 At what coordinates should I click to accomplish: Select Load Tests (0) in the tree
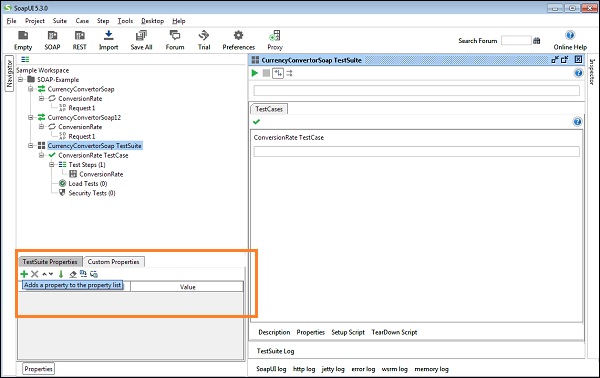[88, 184]
